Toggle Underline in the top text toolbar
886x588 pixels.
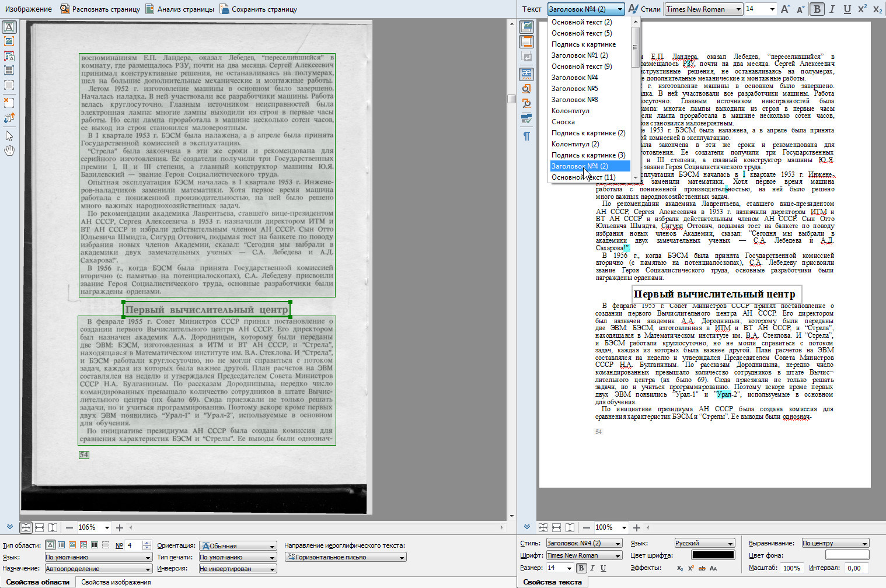(x=847, y=9)
